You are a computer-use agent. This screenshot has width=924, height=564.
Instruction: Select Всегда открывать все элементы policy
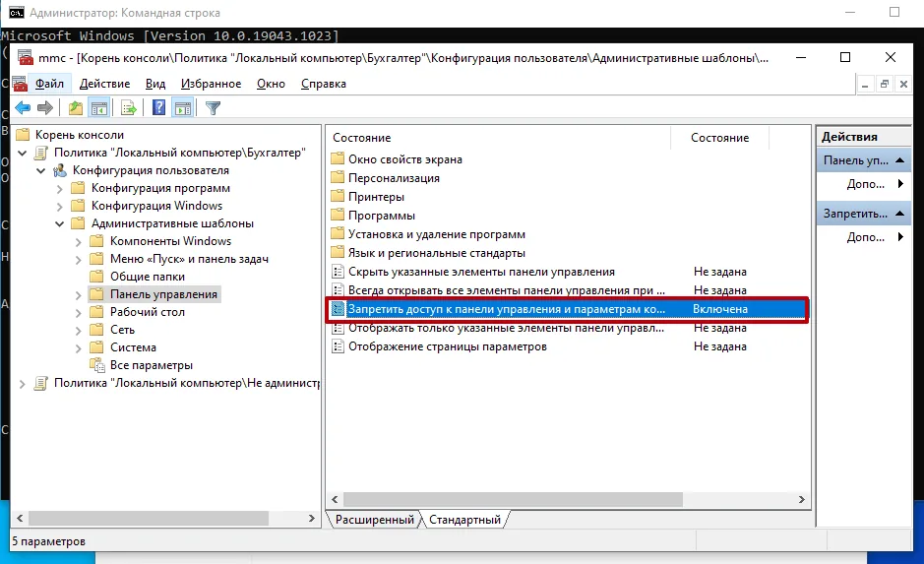click(506, 290)
